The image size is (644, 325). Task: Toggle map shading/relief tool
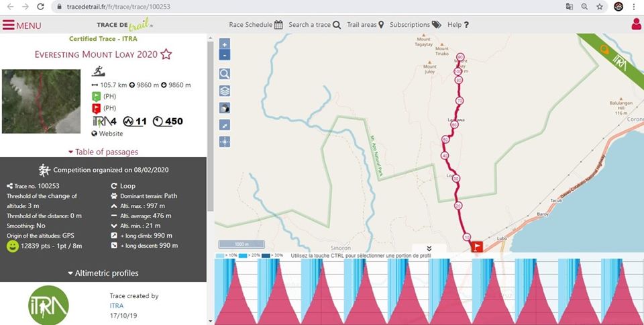[x=225, y=108]
